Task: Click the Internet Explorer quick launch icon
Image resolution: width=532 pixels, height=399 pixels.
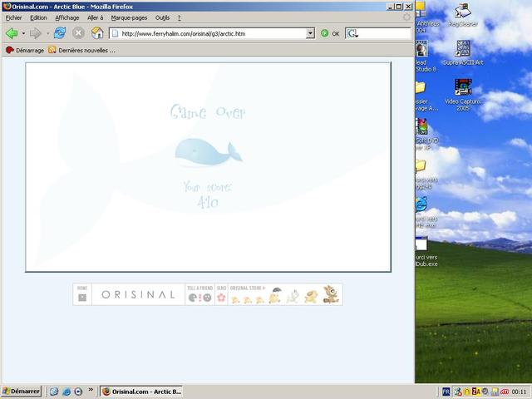Action: point(66,392)
